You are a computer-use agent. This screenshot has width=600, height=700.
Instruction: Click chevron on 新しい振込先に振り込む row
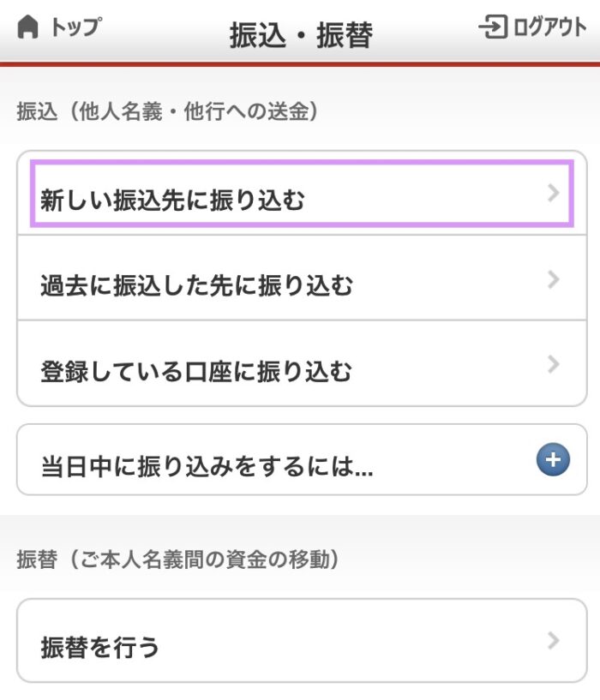point(553,193)
